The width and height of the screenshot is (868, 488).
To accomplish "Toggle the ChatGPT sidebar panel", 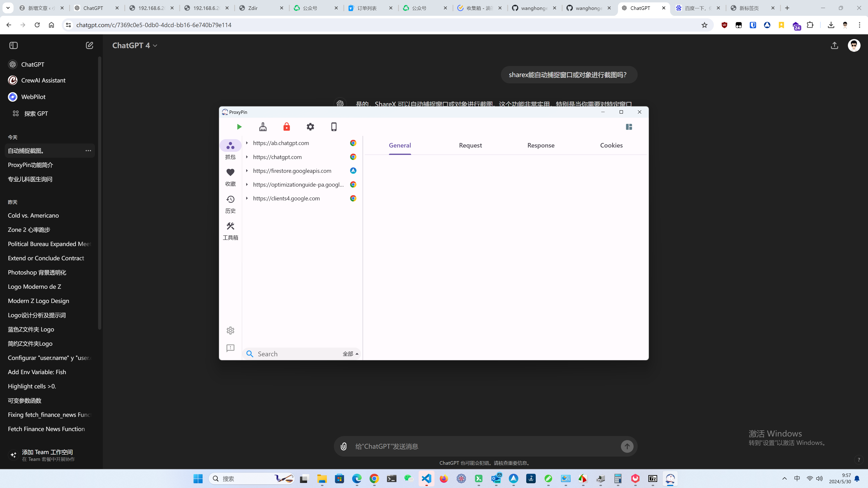I will (14, 45).
